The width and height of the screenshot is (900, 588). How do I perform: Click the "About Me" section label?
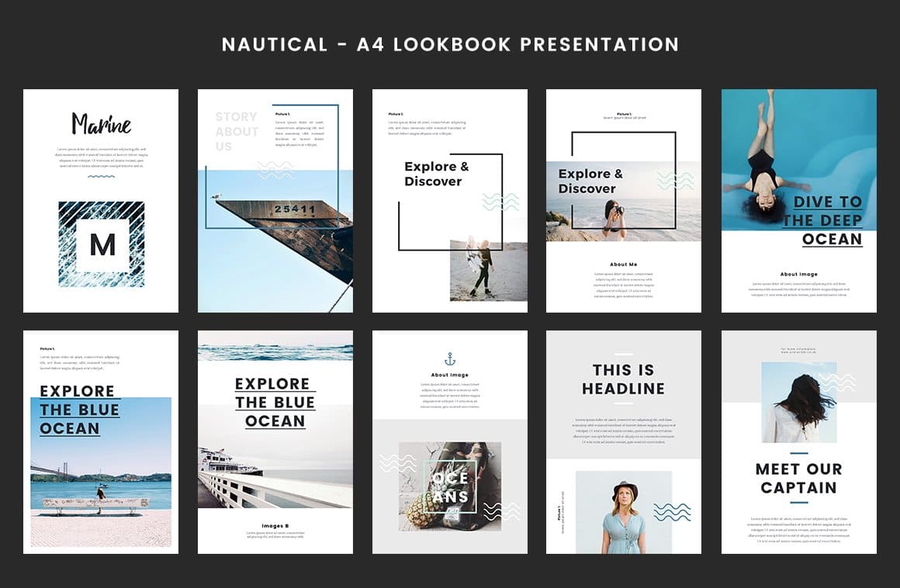click(623, 264)
